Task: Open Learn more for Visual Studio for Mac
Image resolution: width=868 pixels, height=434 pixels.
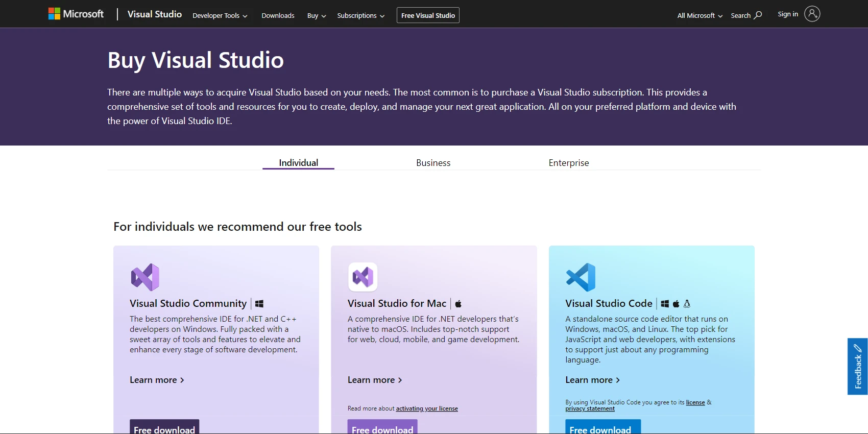Action: click(375, 380)
